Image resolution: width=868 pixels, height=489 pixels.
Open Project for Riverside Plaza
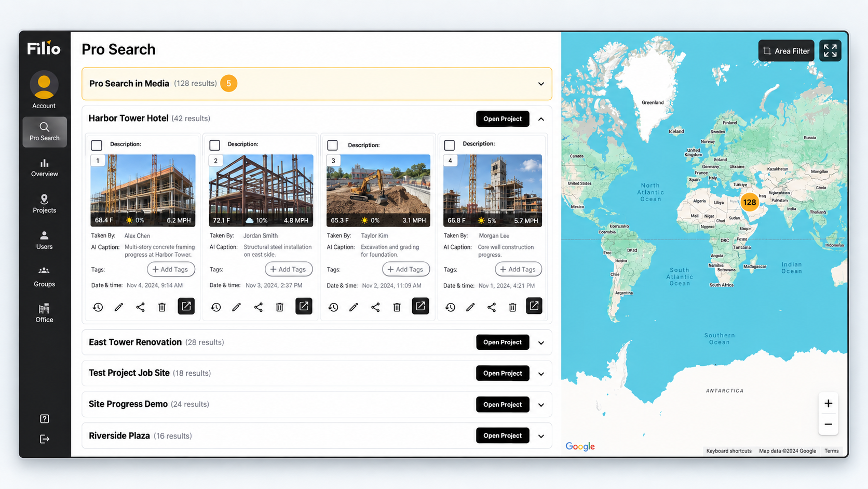(503, 435)
